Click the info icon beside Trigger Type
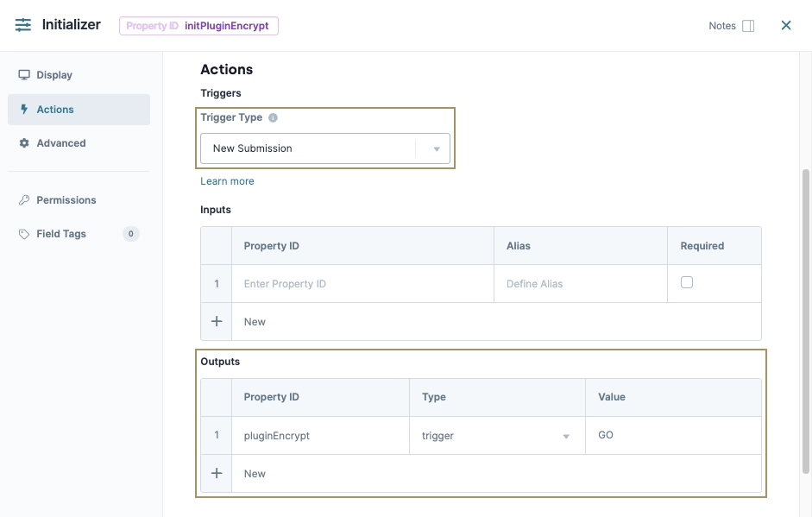This screenshot has height=517, width=812. 274,117
